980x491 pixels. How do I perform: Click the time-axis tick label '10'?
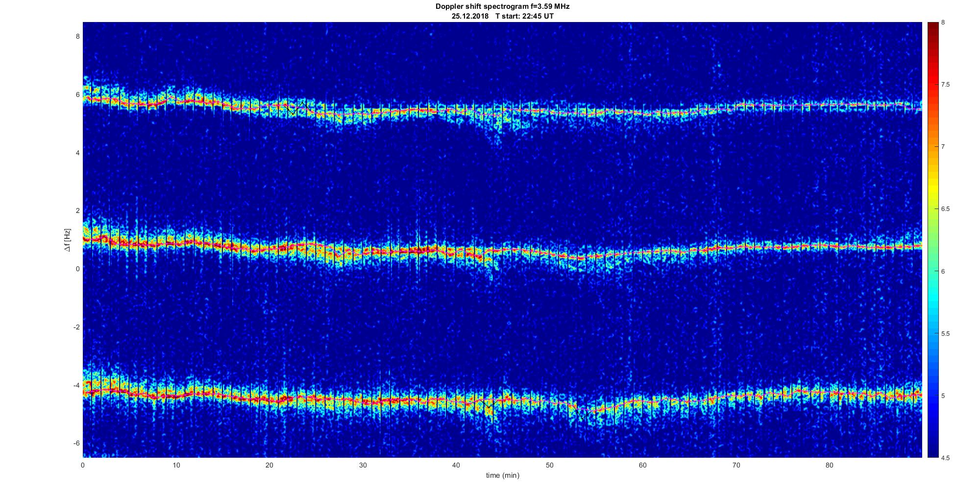176,465
